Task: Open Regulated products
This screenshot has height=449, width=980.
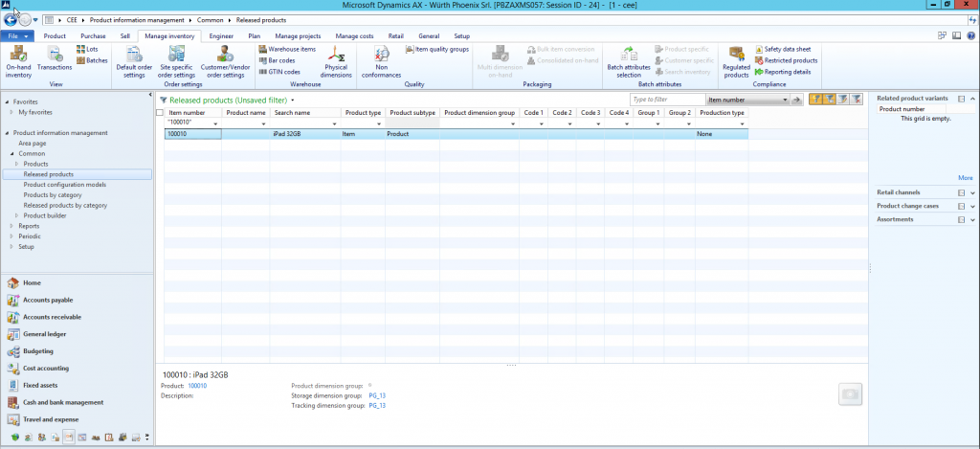Action: tap(736, 62)
